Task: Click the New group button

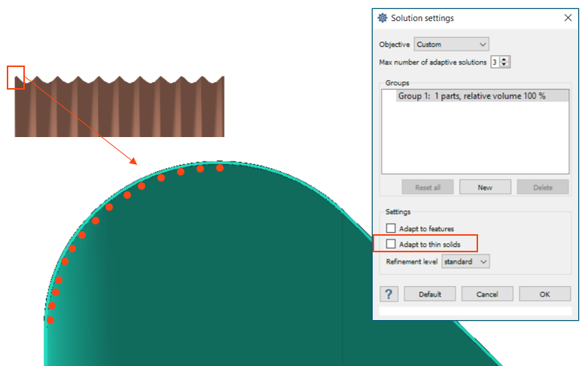Action: 485,187
